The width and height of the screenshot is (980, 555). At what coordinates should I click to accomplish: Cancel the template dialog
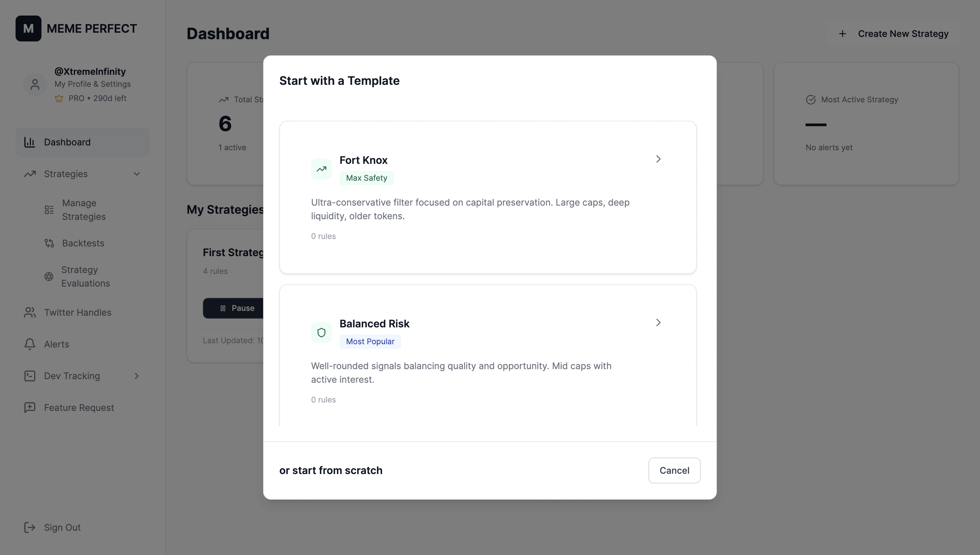pyautogui.click(x=674, y=470)
